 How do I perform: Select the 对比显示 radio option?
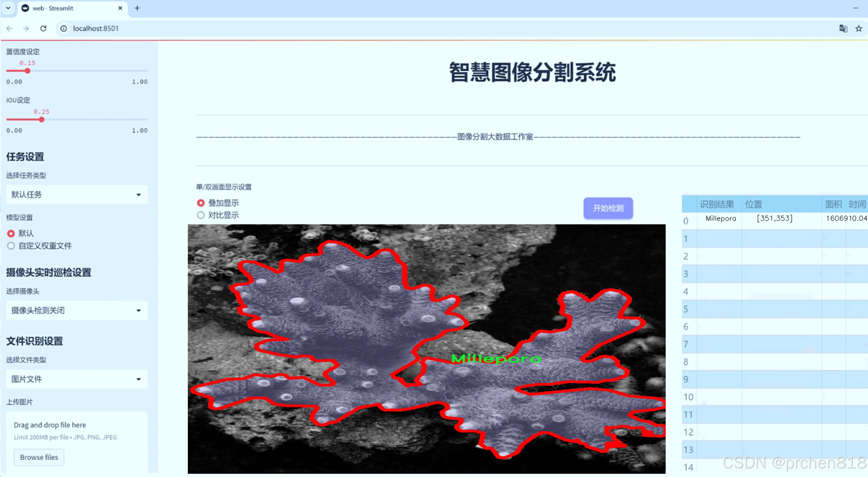201,215
